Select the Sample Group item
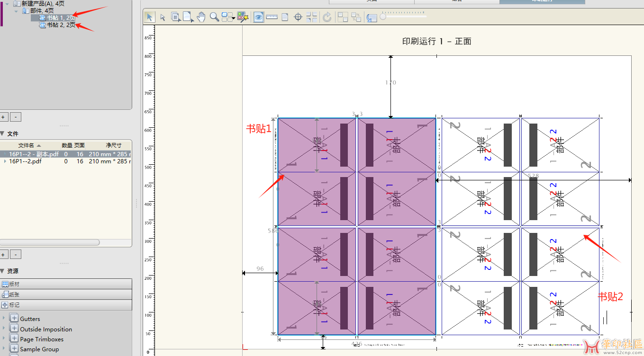The height and width of the screenshot is (356, 644). (x=39, y=349)
